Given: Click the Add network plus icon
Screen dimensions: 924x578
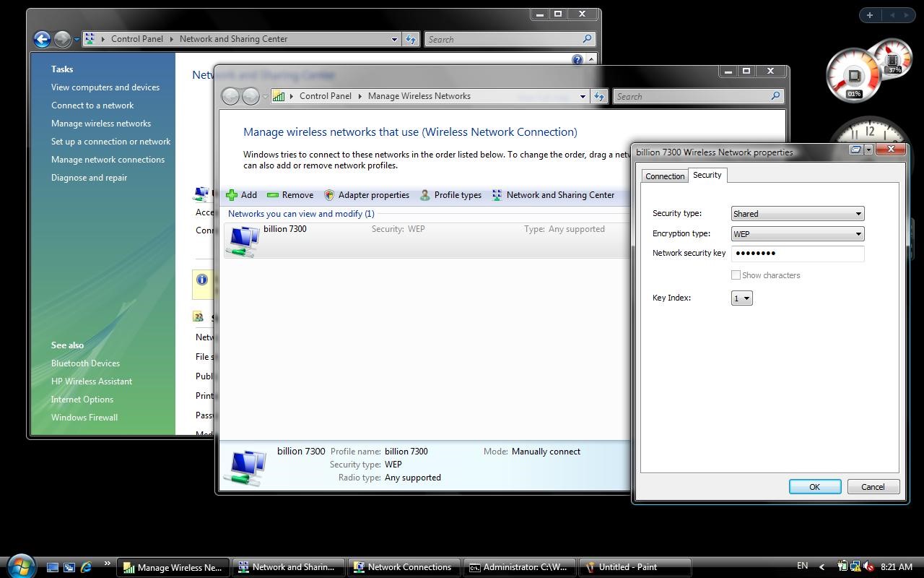Looking at the screenshot, I should pos(232,195).
